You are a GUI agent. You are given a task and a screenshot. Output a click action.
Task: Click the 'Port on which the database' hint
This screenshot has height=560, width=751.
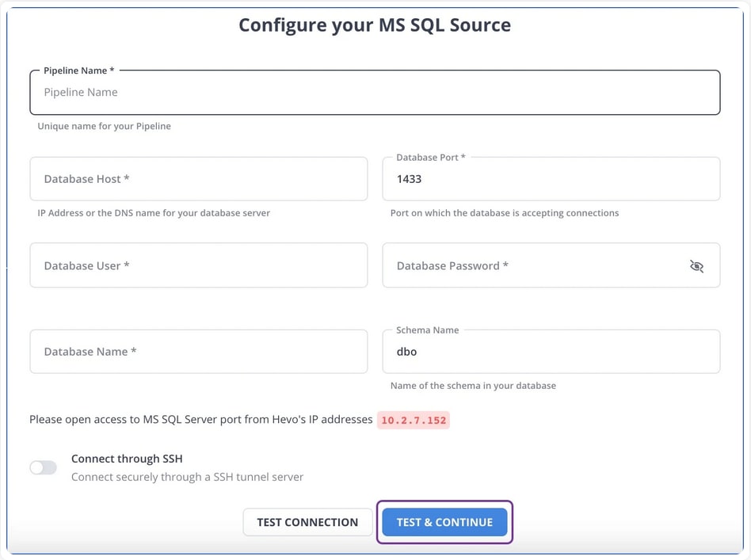click(x=505, y=213)
